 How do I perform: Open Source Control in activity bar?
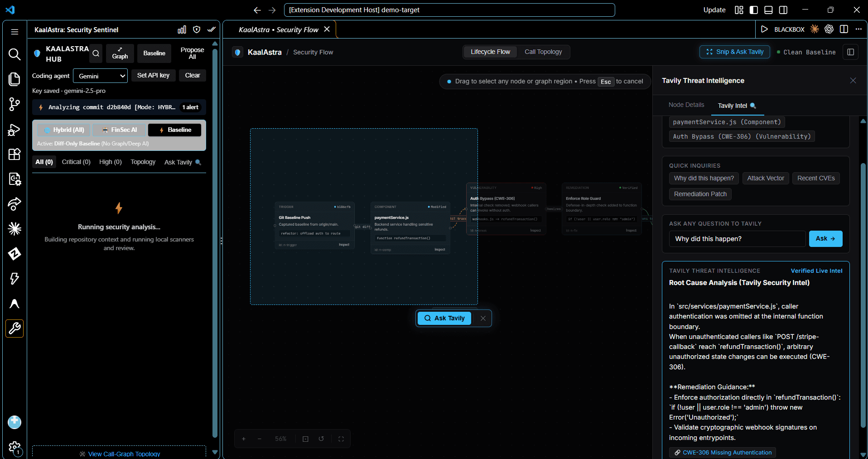(14, 104)
